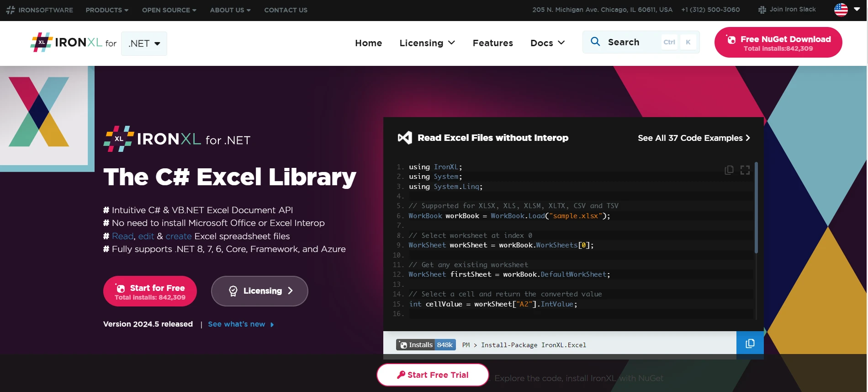Click the IronXL logo in header
Viewport: 868px width, 392px height.
tap(73, 43)
